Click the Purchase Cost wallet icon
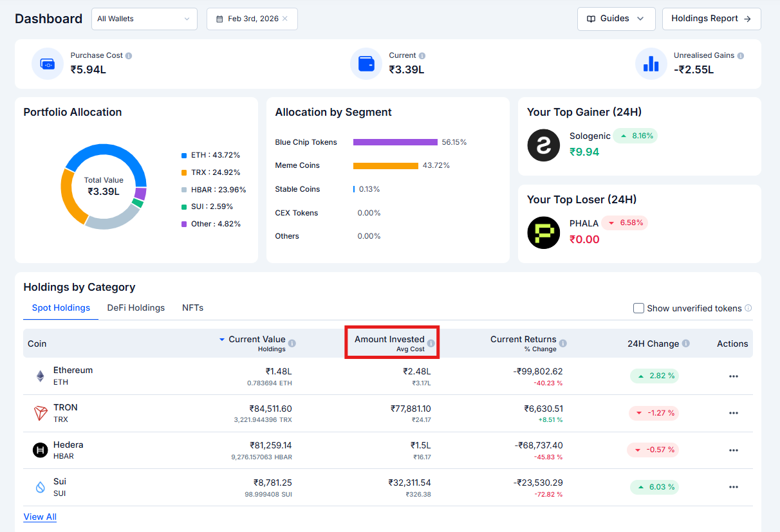This screenshot has height=532, width=780. [x=47, y=64]
